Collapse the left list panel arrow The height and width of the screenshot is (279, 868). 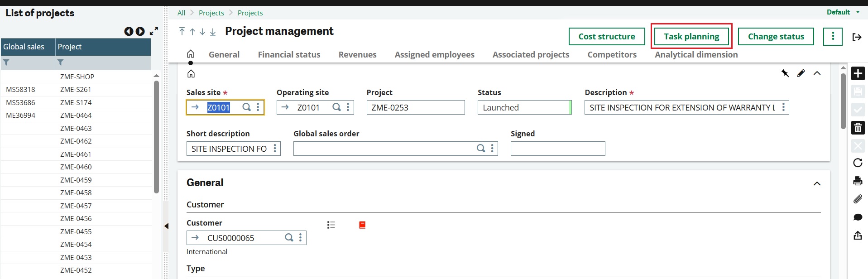pyautogui.click(x=166, y=226)
